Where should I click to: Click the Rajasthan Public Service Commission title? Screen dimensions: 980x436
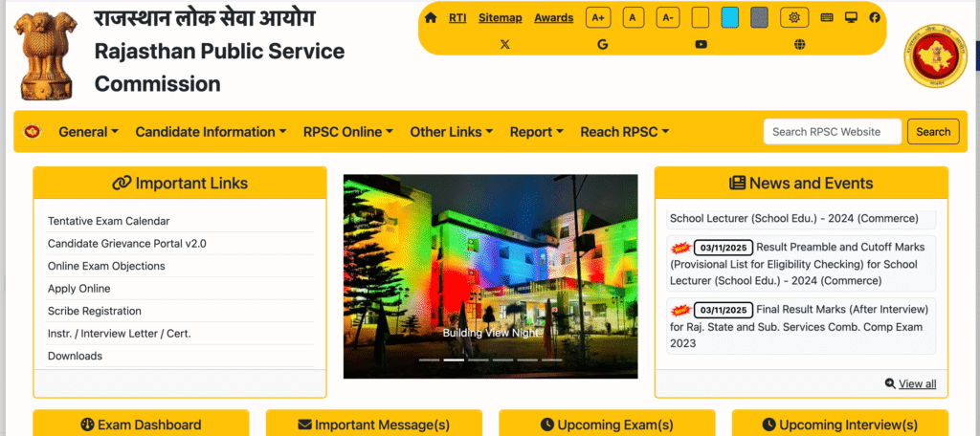(x=219, y=67)
